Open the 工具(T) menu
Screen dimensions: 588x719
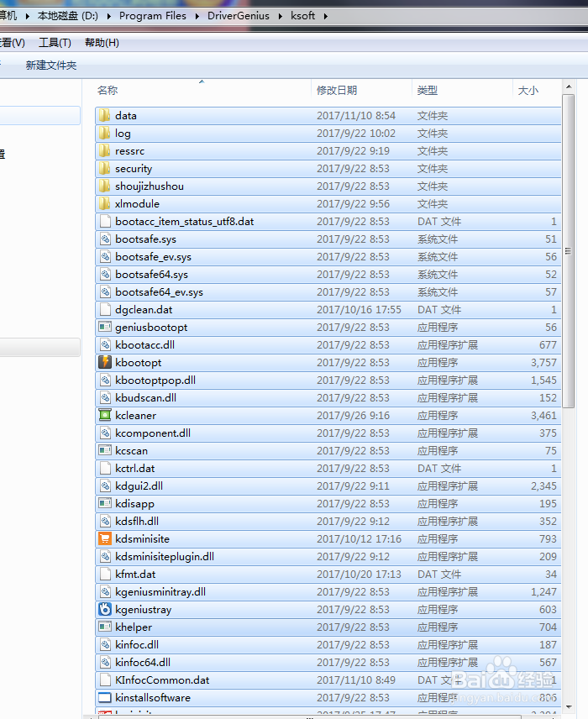click(55, 43)
